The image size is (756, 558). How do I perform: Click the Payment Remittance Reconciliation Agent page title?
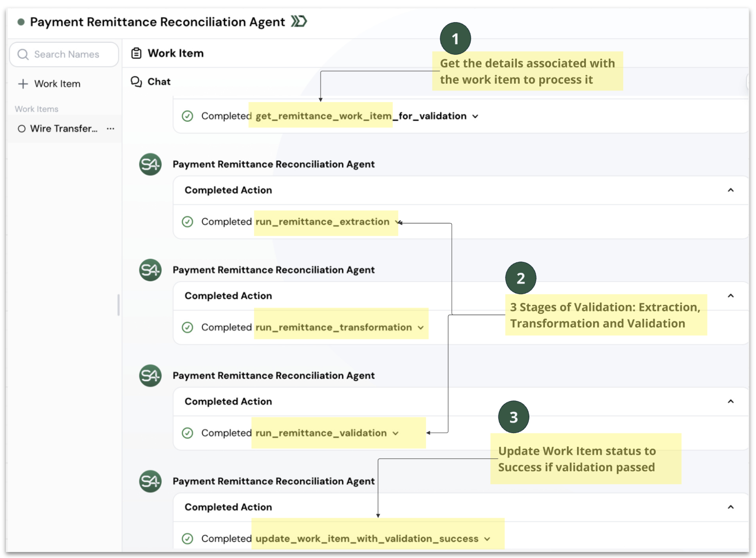(157, 22)
